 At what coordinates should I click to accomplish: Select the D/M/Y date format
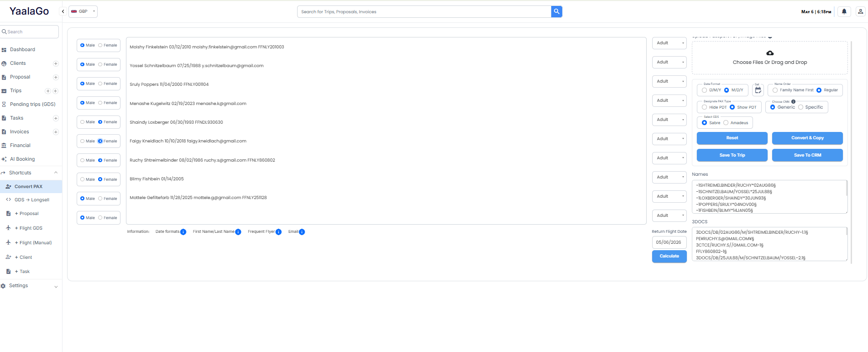point(704,90)
